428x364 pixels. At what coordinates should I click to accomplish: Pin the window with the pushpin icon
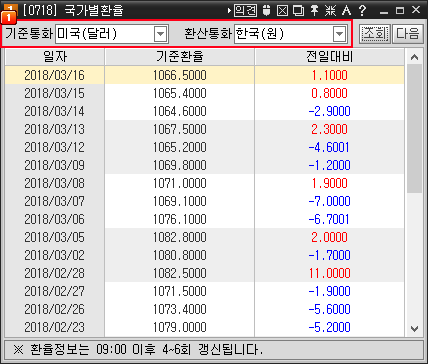coord(314,11)
